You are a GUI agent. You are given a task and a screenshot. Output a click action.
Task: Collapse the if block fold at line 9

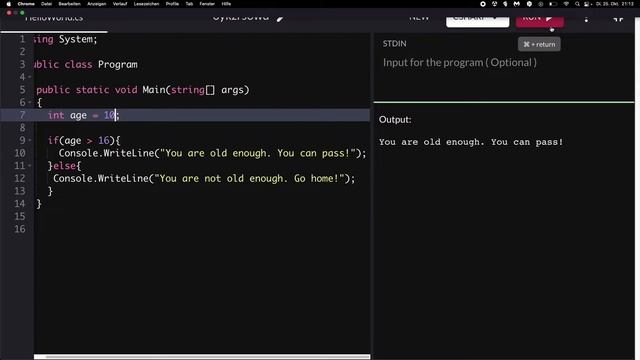[30, 140]
